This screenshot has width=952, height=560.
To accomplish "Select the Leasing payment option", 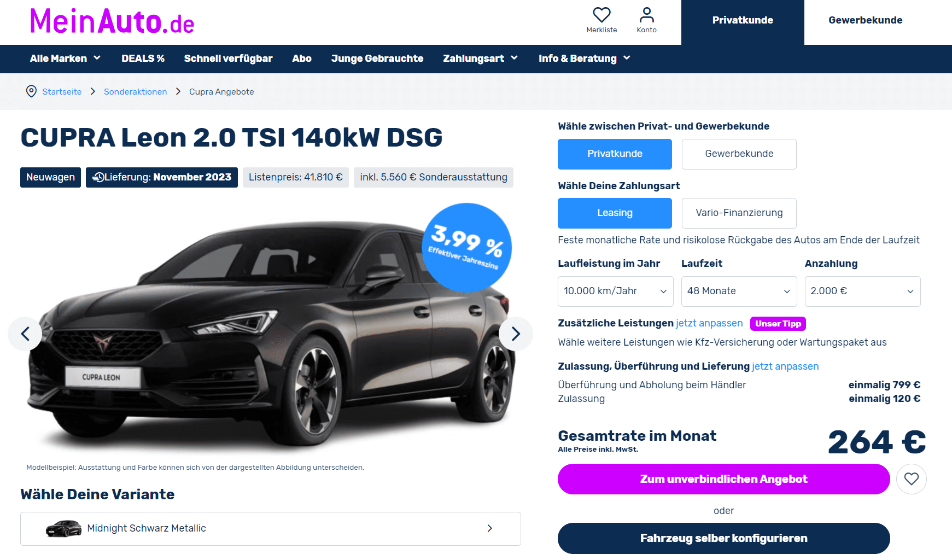I will click(615, 213).
